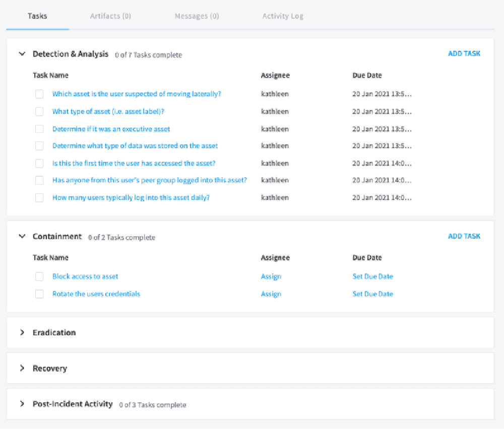Click '0 of 3 Tasks complete' status text

(153, 405)
